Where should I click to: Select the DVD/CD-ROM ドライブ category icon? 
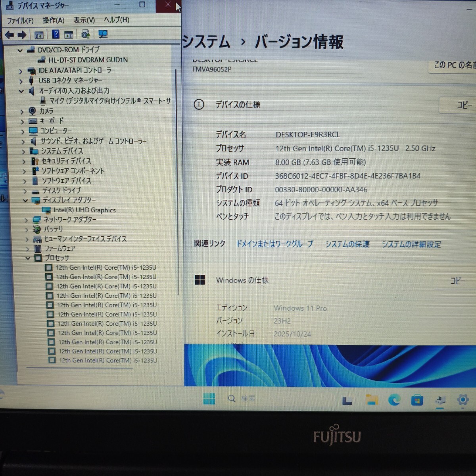[31, 50]
